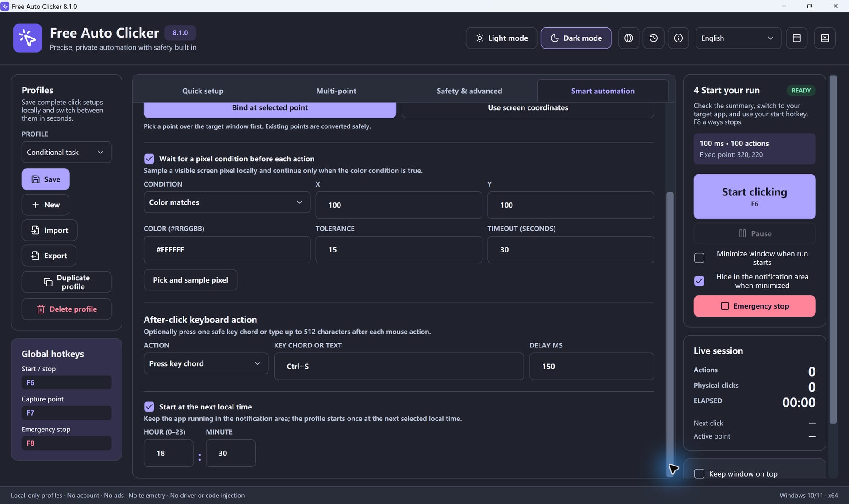This screenshot has height=504, width=849.
Task: Delete the selected profile
Action: pos(66,309)
